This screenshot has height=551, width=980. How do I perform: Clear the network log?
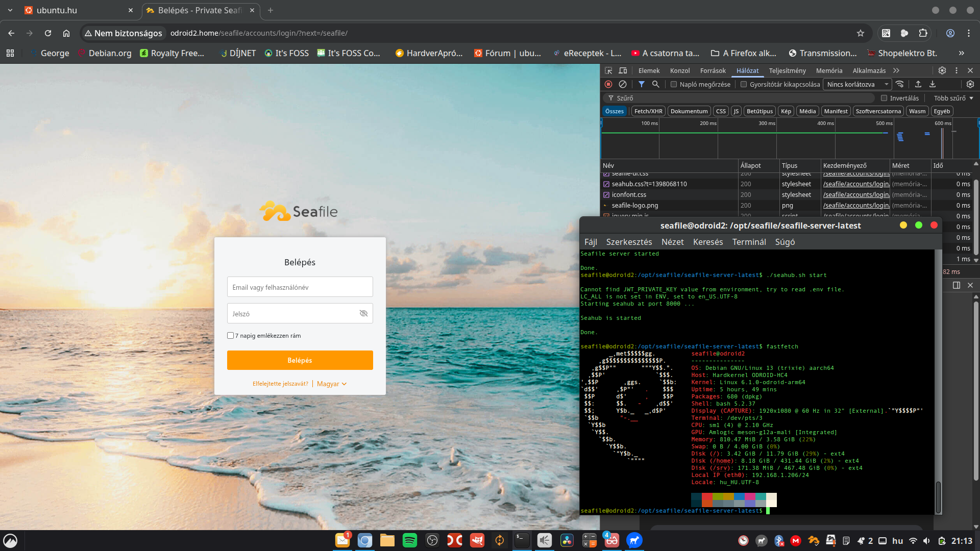pyautogui.click(x=623, y=84)
